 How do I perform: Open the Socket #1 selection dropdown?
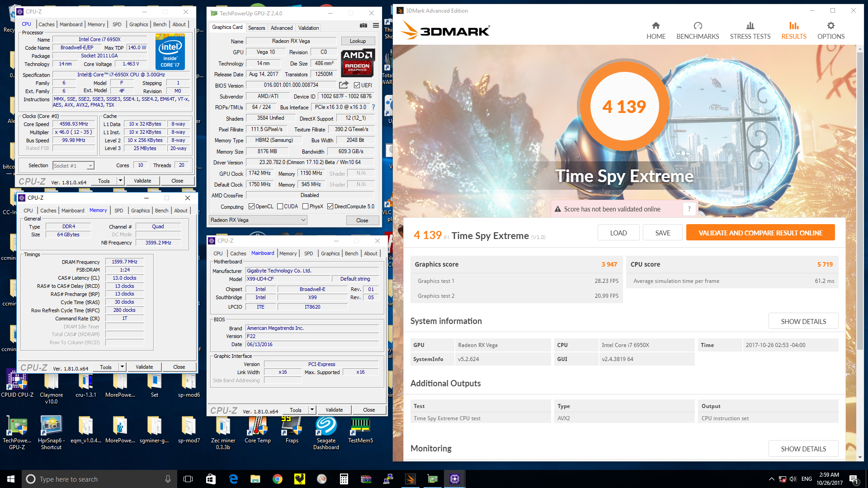(73, 166)
